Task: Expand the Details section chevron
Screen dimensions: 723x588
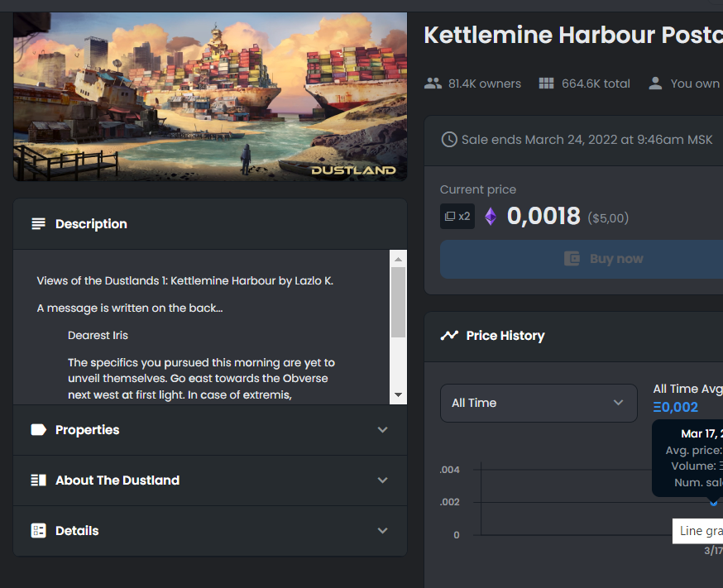Action: [x=382, y=531]
